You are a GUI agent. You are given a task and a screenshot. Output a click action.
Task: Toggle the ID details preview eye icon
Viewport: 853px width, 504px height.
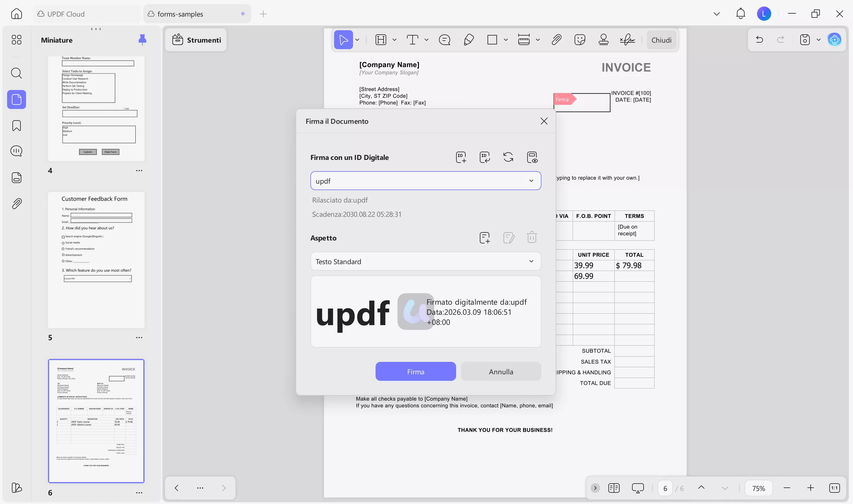pos(532,157)
